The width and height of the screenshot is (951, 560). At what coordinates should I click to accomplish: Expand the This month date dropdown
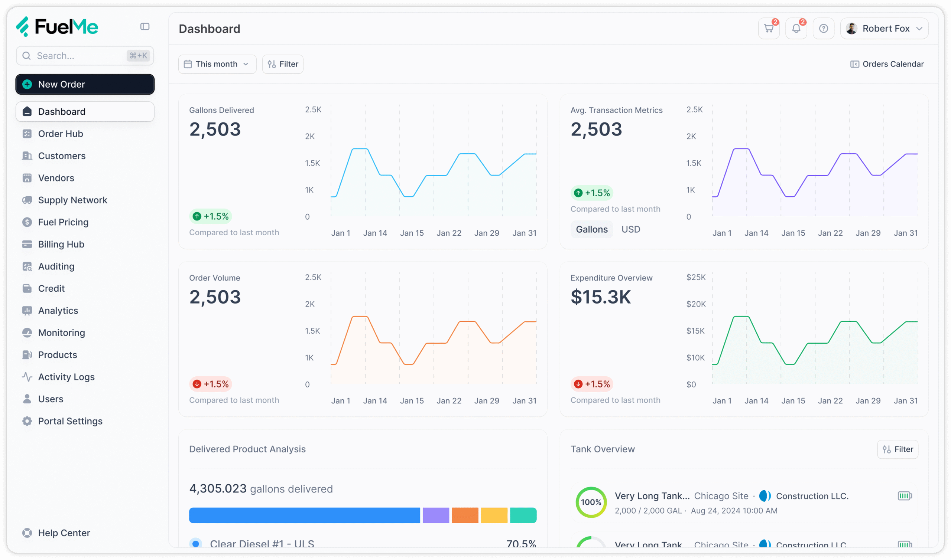[217, 64]
